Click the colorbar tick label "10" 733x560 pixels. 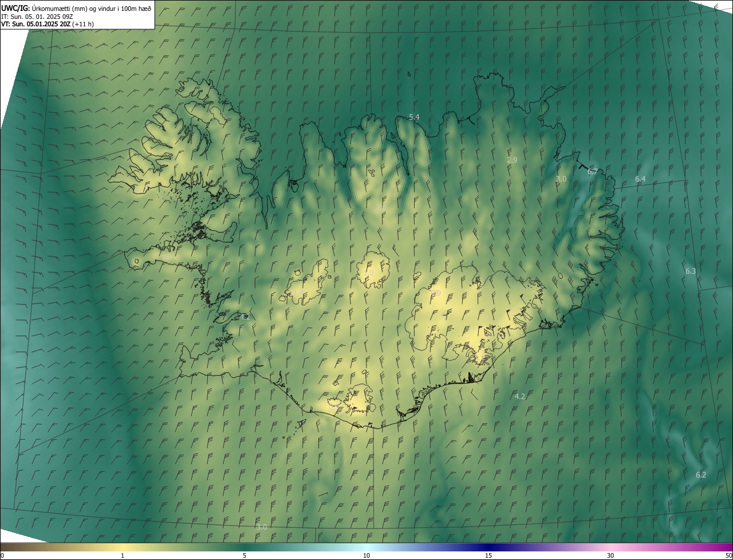366,555
